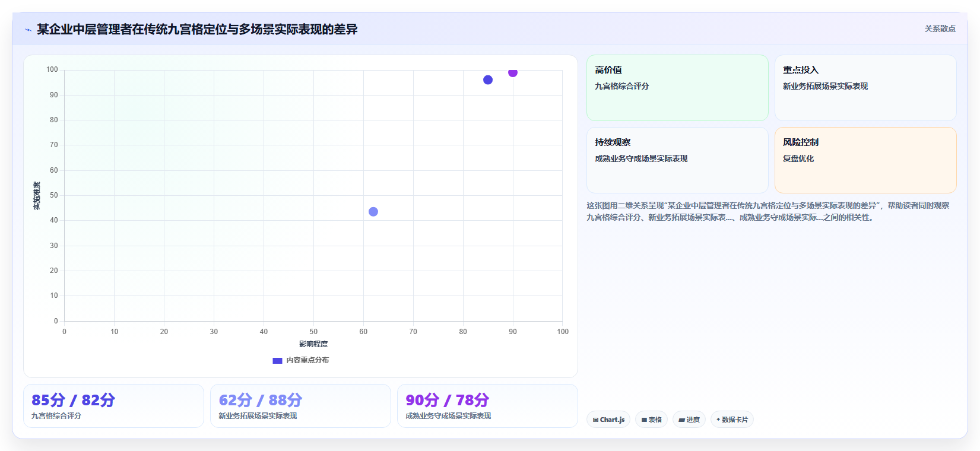This screenshot has height=451, width=980.
Task: Click the header icon beside the chart title
Action: coord(28,30)
